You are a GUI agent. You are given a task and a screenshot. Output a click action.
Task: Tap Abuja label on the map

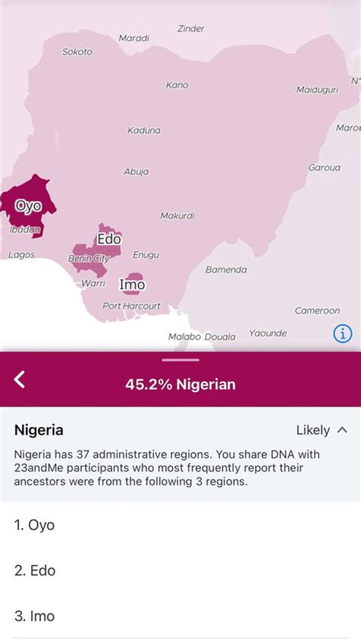coord(136,172)
